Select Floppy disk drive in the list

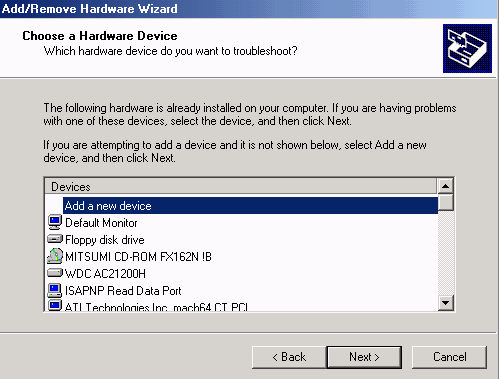click(x=105, y=240)
